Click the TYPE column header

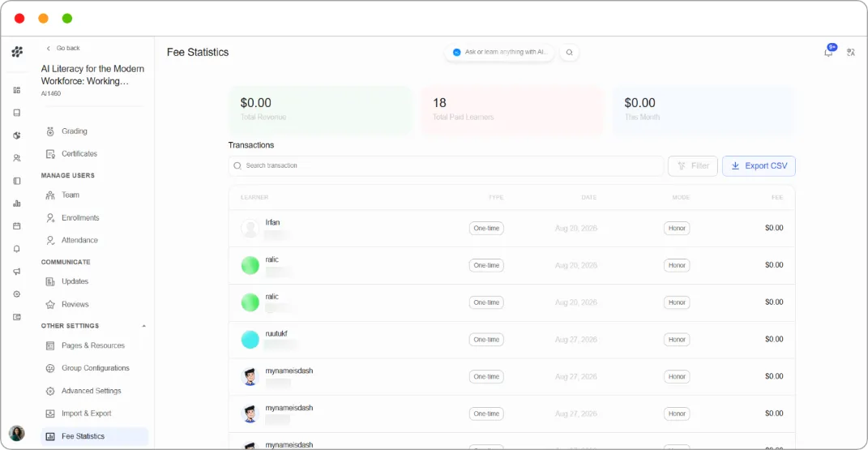tap(496, 198)
